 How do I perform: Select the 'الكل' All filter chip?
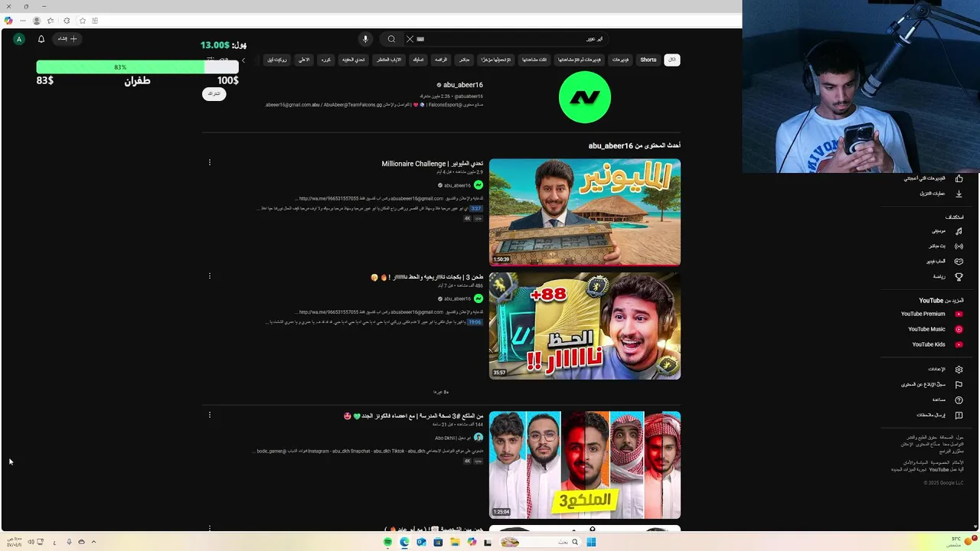[671, 60]
